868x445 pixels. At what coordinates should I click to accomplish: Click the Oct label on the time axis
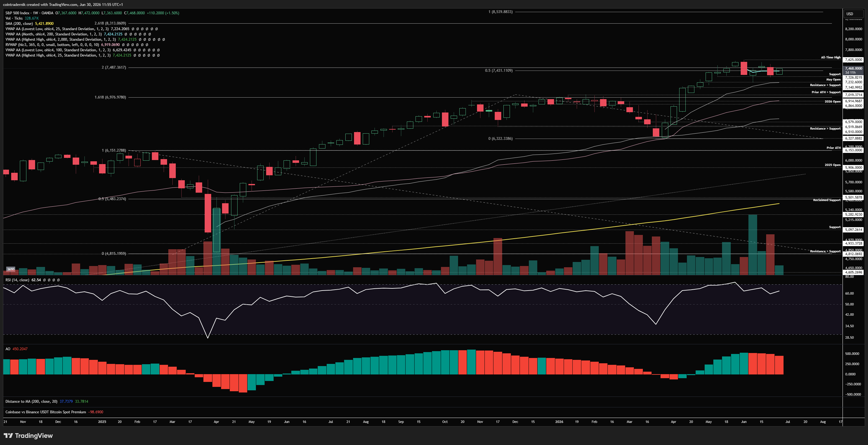click(x=445, y=422)
